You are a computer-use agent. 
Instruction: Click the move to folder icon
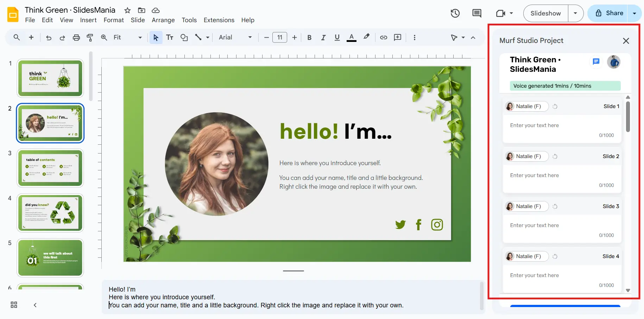click(141, 10)
